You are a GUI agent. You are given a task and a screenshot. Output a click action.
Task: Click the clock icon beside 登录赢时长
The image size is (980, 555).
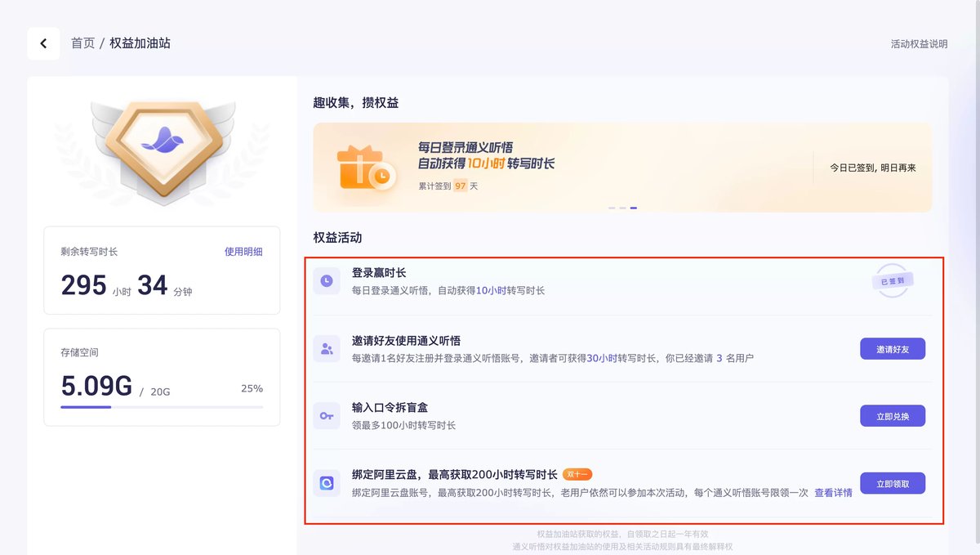click(327, 281)
